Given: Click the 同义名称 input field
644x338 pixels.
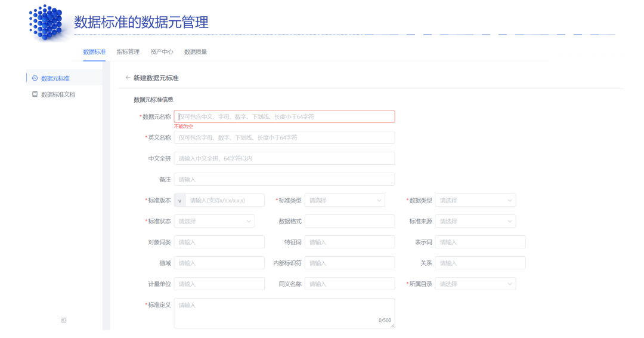Looking at the screenshot, I should (349, 284).
